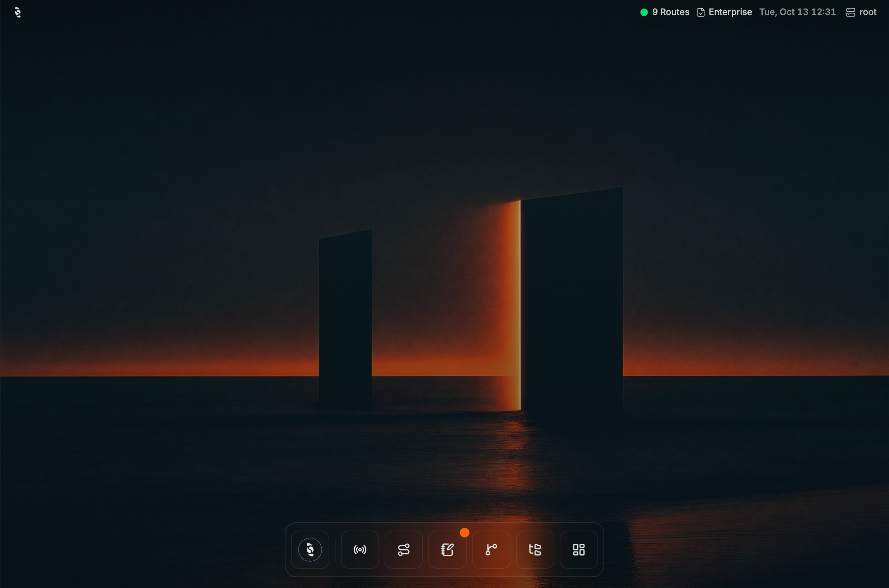
Task: Open the git branch icon in the dock
Action: (x=491, y=550)
